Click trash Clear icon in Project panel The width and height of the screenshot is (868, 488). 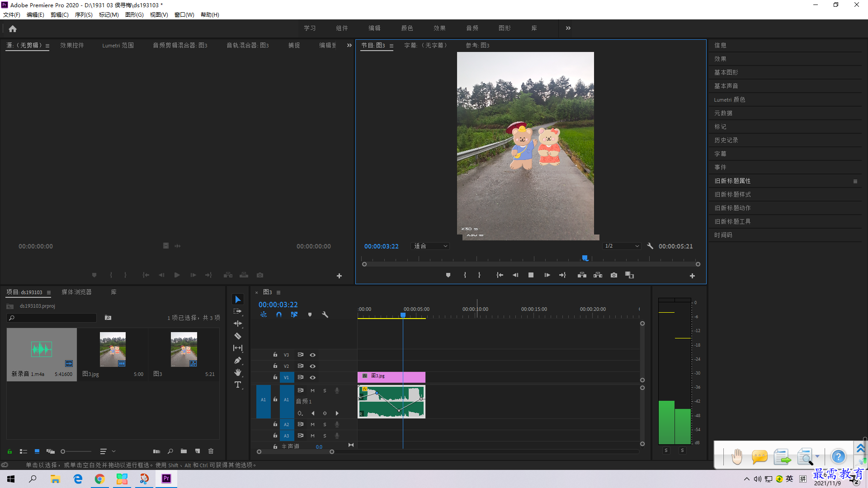click(x=211, y=451)
